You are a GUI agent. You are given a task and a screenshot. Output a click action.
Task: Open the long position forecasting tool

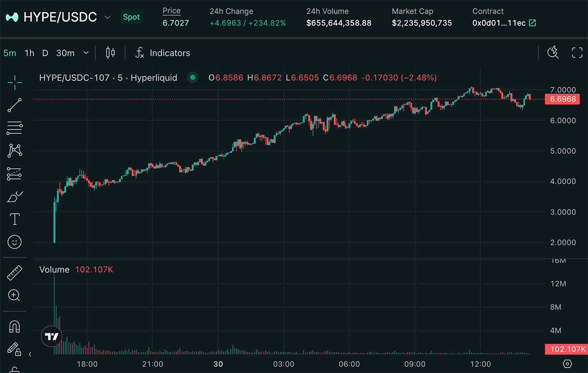point(15,174)
